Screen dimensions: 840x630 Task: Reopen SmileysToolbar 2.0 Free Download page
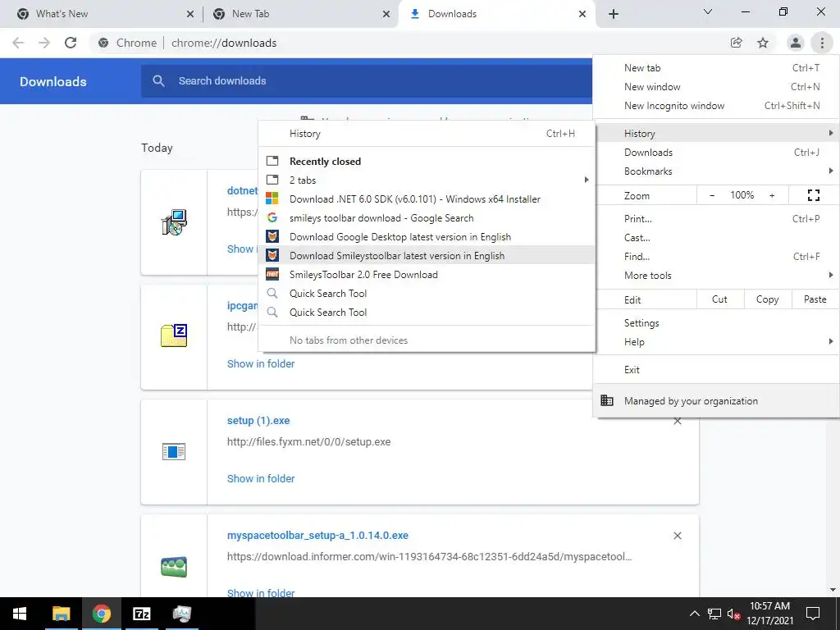point(427,274)
